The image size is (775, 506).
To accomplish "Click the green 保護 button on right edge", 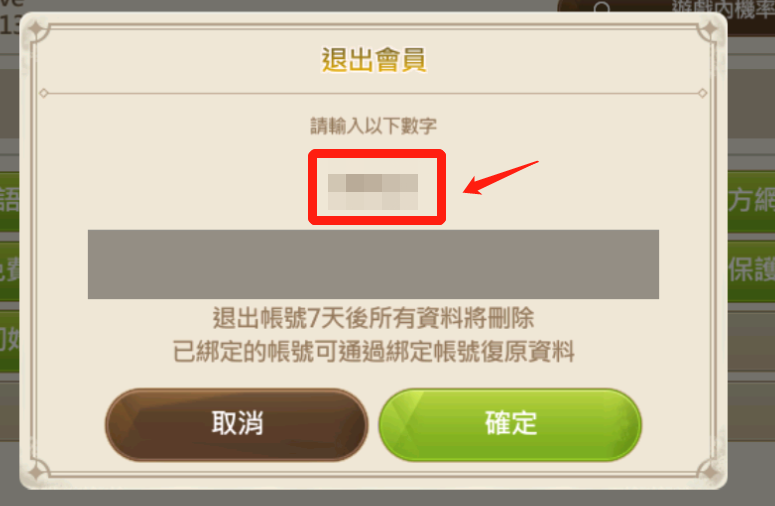I will (x=751, y=270).
